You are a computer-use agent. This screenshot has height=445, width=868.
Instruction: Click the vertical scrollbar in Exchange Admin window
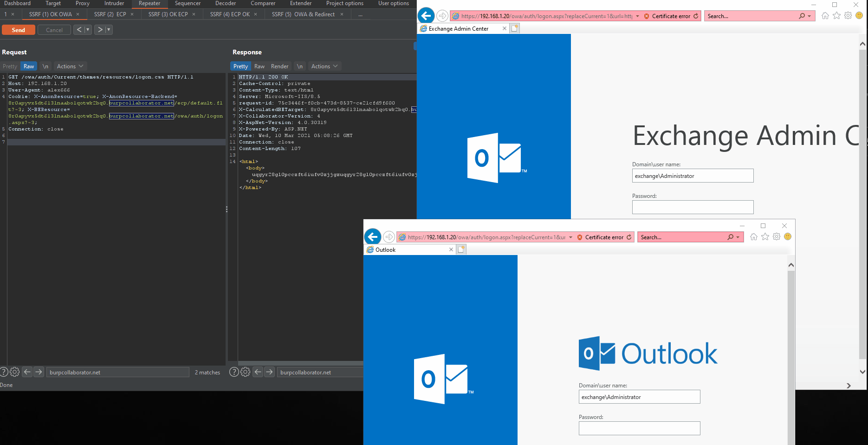[x=862, y=204]
